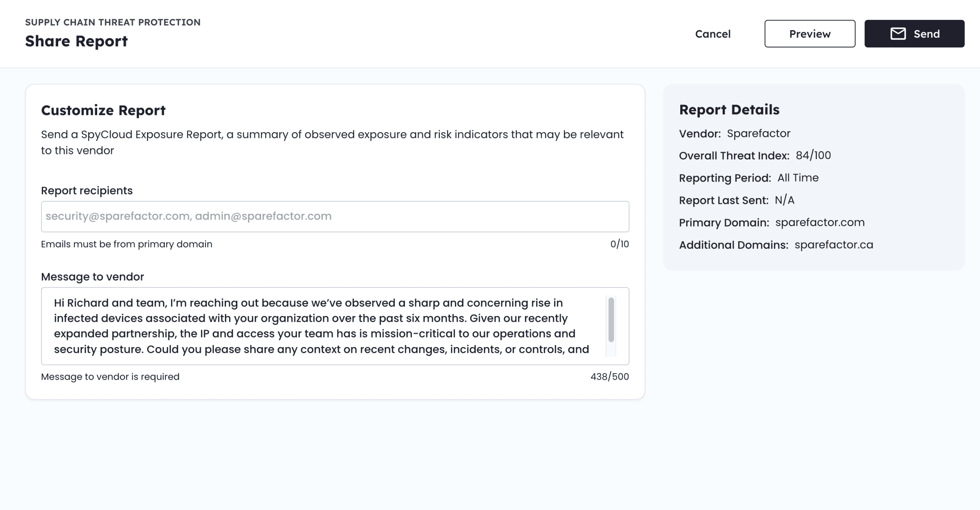Click the 'Emails must be from primary domain' hint
Image resolution: width=980 pixels, height=510 pixels.
pyautogui.click(x=126, y=244)
